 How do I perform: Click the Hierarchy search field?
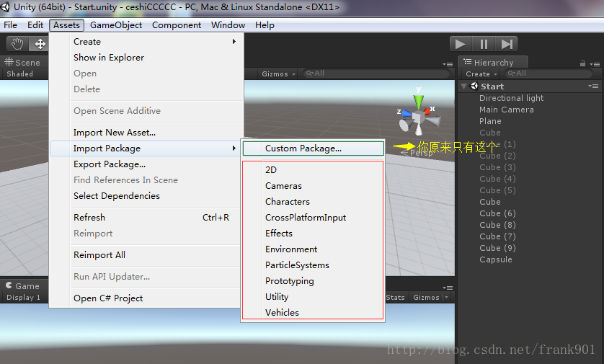[549, 74]
